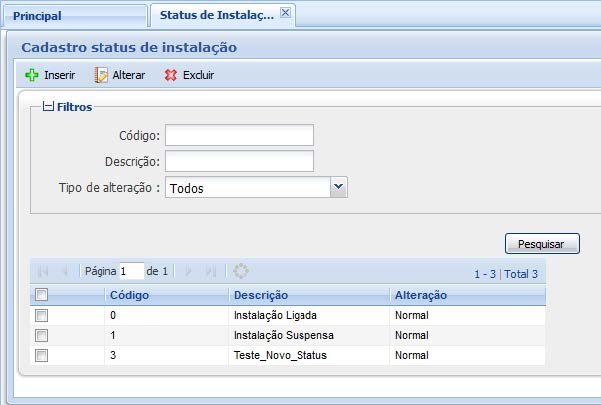Click the green plus Inserir icon
This screenshot has height=405, width=601.
[x=31, y=75]
